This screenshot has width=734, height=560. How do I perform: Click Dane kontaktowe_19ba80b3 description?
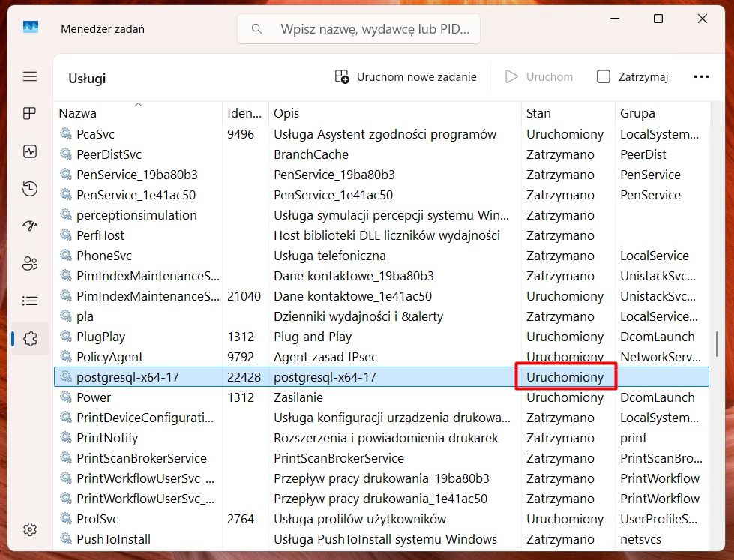click(x=354, y=276)
